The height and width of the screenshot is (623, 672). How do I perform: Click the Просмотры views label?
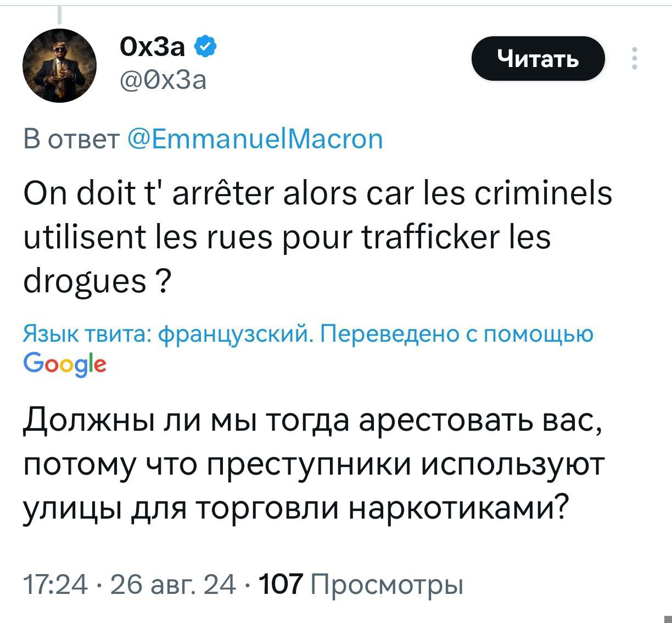click(x=387, y=585)
